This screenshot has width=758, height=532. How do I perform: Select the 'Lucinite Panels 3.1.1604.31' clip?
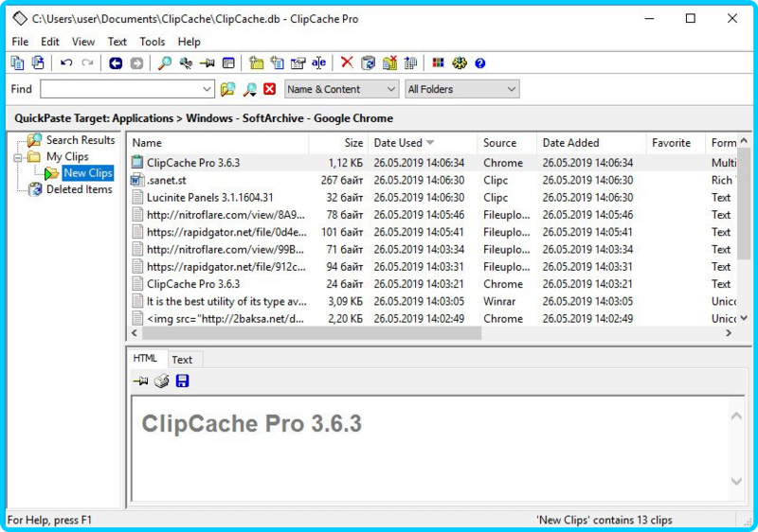[432, 198]
